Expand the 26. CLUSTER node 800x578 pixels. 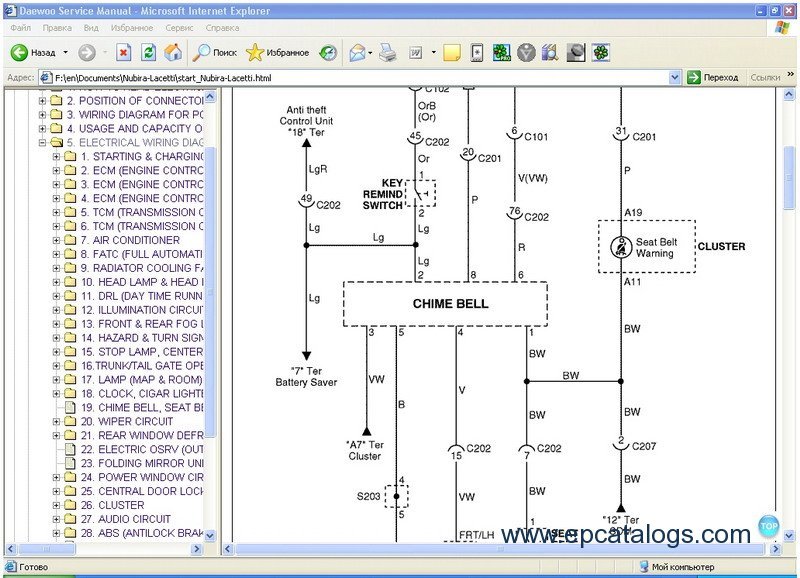click(57, 505)
